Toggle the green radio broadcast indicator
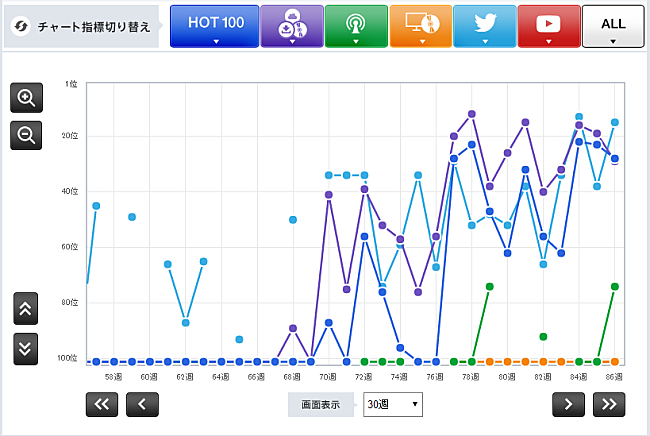This screenshot has width=650, height=436. pos(353,26)
